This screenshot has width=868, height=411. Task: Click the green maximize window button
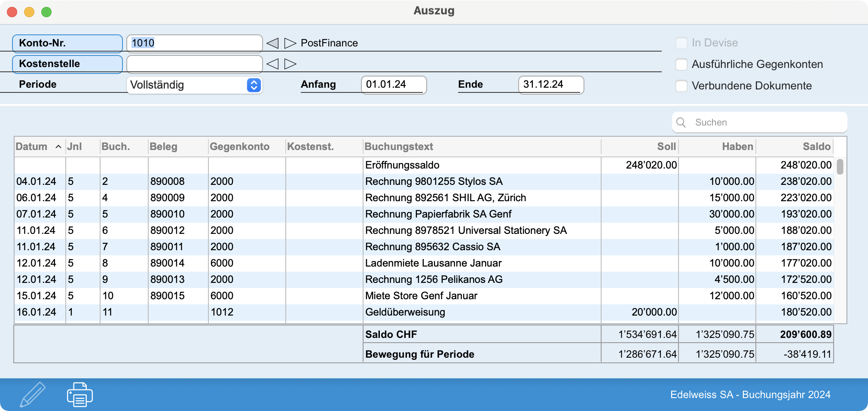coord(46,12)
